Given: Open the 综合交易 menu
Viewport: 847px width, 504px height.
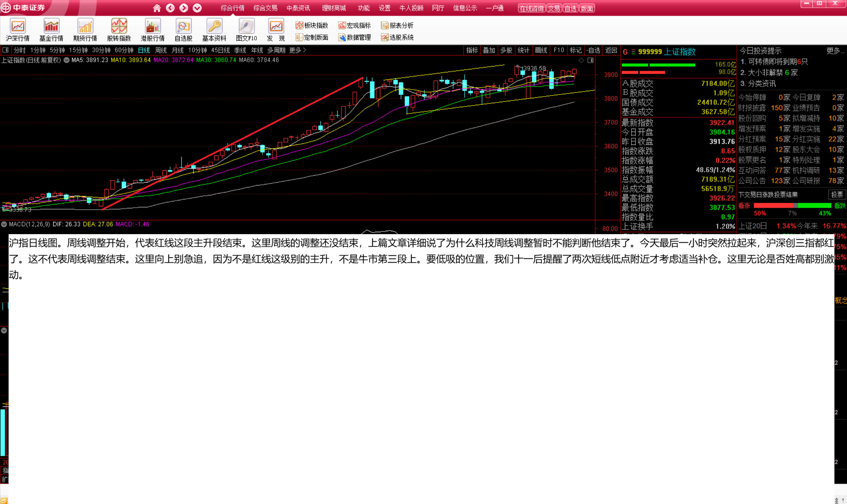Looking at the screenshot, I should point(265,8).
